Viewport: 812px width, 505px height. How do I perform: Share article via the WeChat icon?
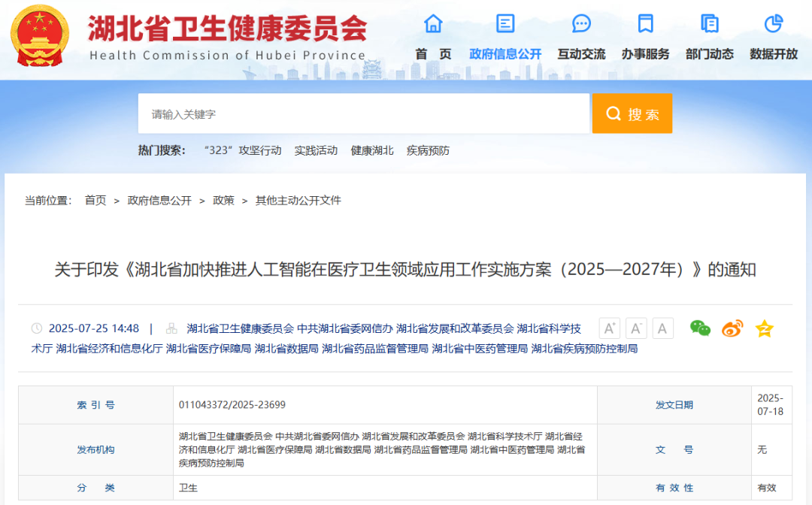tap(700, 328)
